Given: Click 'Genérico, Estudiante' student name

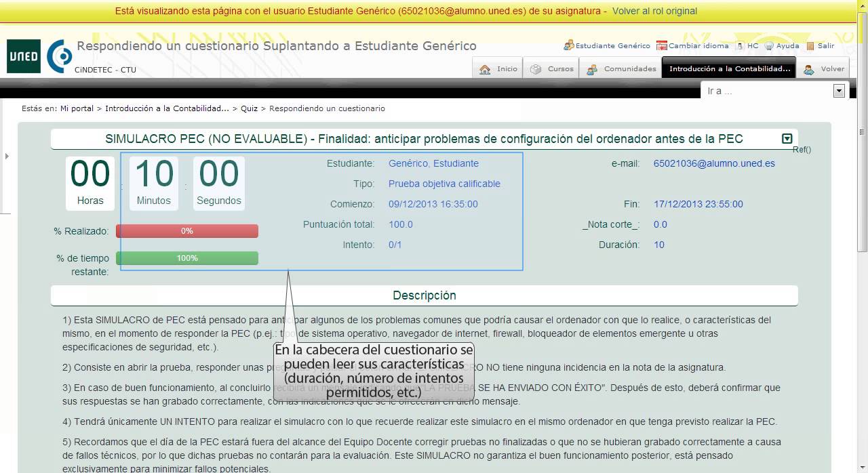Looking at the screenshot, I should click(433, 163).
